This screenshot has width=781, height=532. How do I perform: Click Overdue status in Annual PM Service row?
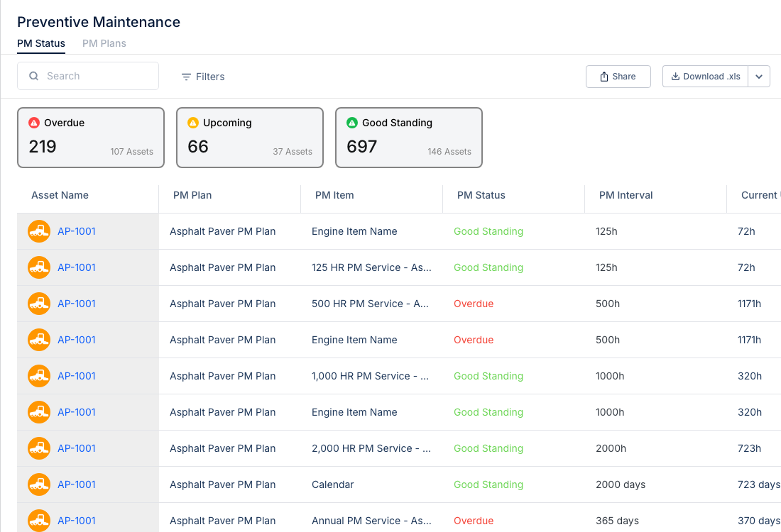click(x=474, y=521)
